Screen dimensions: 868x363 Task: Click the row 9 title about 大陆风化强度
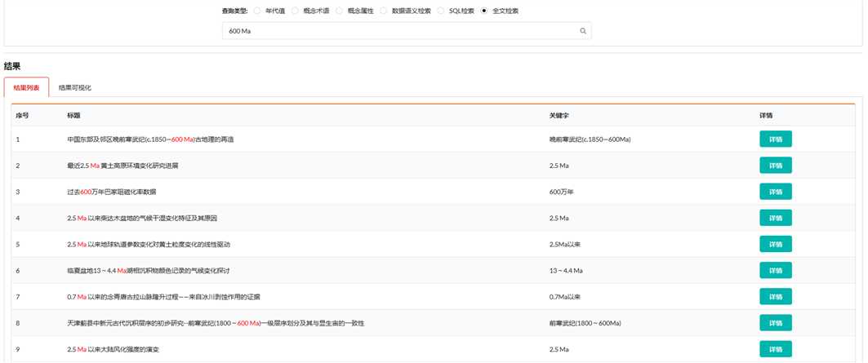(114, 349)
